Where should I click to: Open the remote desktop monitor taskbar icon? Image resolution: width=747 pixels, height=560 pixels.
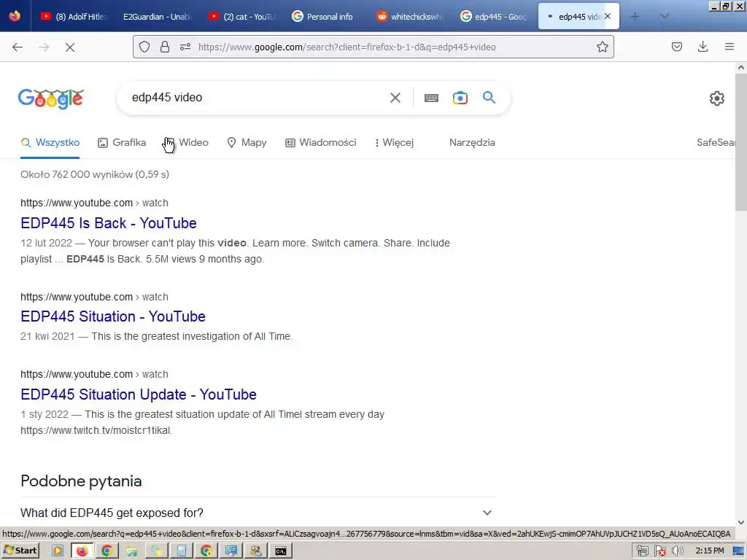pos(231,551)
